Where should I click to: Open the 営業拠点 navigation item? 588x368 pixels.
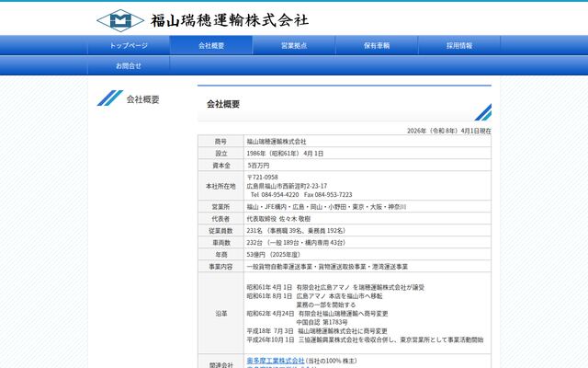[x=294, y=45]
